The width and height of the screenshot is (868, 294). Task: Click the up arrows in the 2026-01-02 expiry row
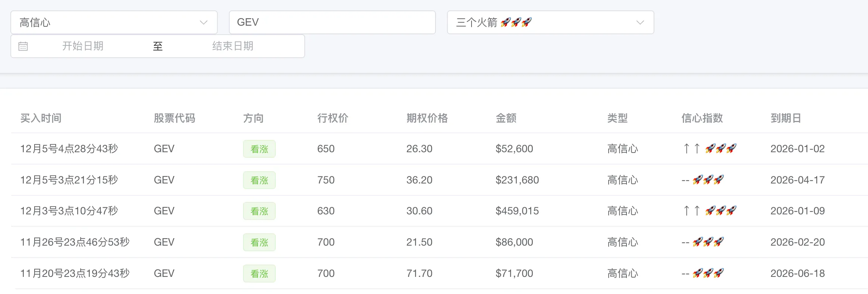692,149
